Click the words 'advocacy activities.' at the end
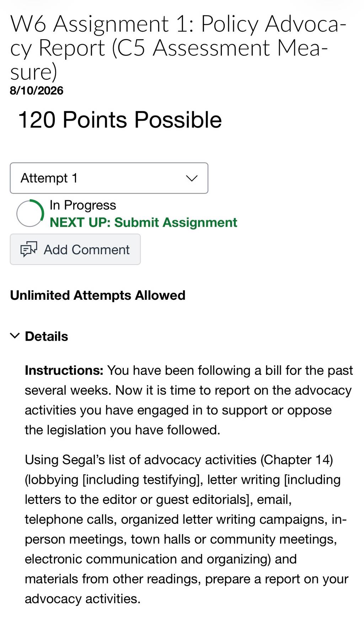 [x=82, y=599]
